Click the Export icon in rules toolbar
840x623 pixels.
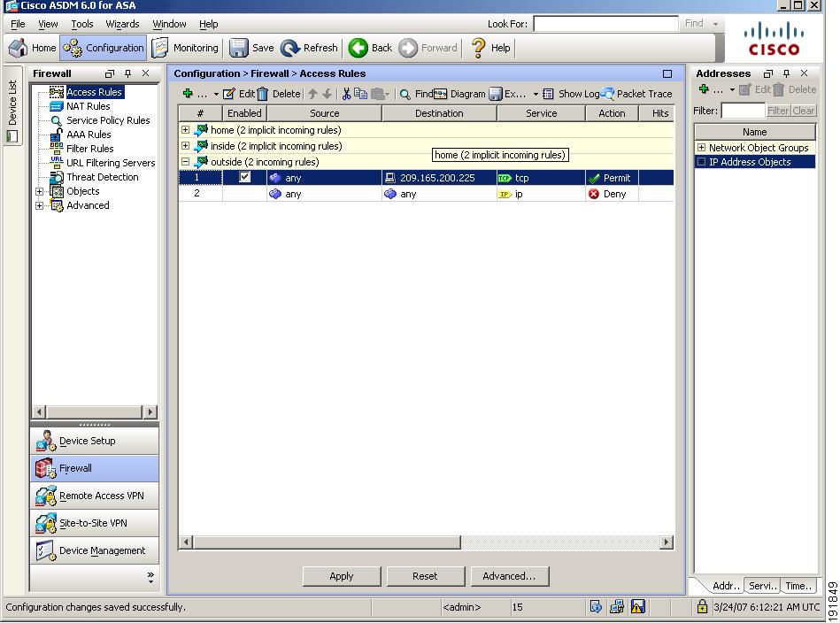click(x=496, y=95)
